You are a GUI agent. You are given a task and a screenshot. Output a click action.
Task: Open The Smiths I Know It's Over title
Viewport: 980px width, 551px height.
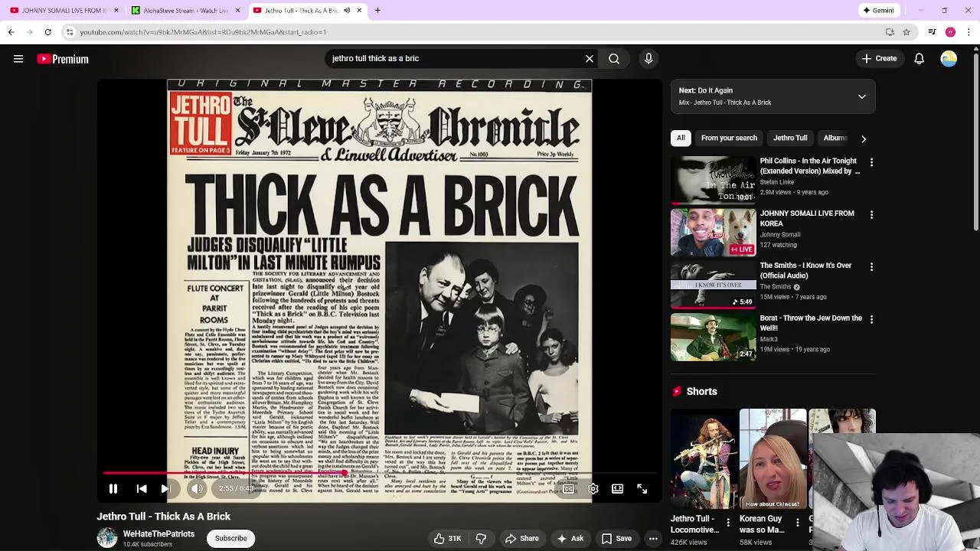coord(805,270)
